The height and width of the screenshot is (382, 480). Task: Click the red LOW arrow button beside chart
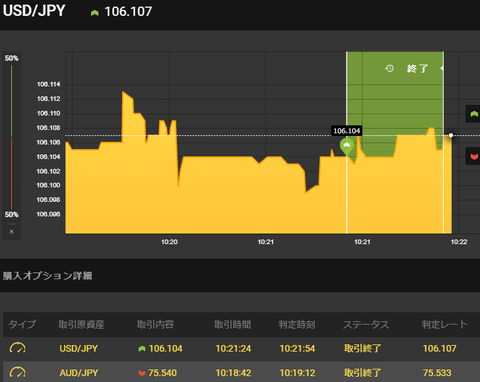473,156
